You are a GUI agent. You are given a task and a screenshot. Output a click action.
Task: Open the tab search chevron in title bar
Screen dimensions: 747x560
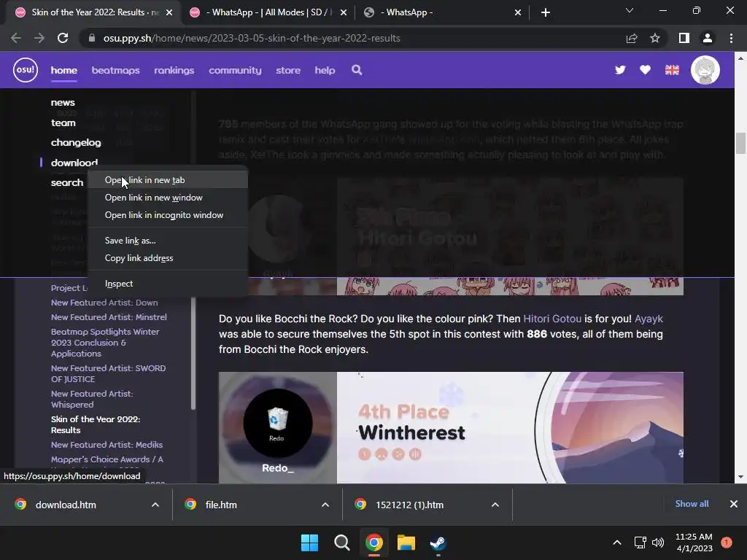630,10
